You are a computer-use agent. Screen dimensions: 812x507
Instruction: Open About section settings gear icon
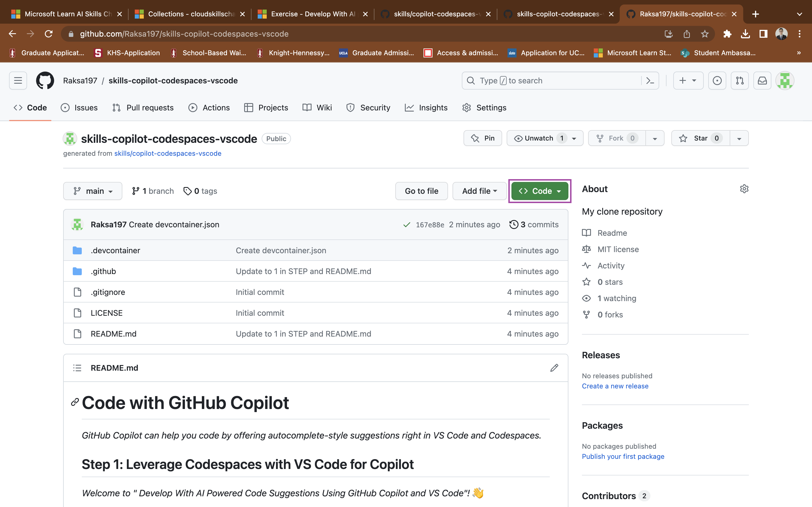tap(744, 189)
